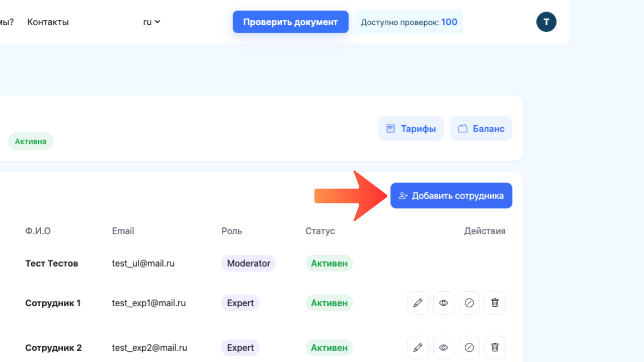The image size is (644, 362).
Task: Toggle block status for Сотрудник 2
Action: tap(469, 347)
